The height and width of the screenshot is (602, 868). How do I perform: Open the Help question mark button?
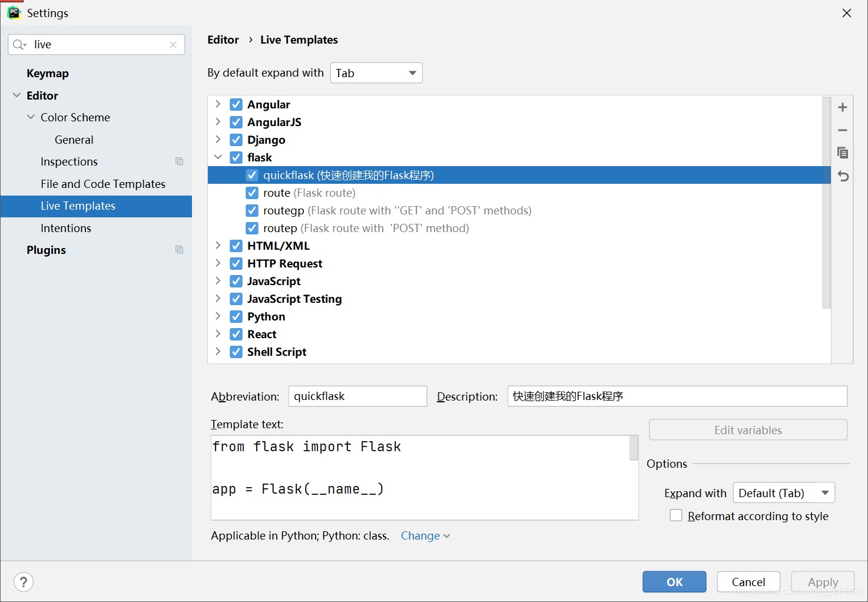pyautogui.click(x=24, y=582)
